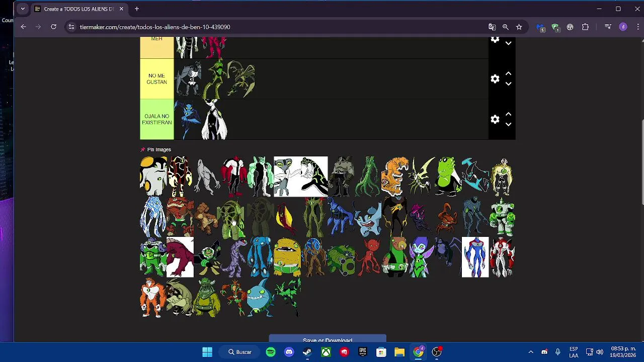Open the media control icon in toolbar
The height and width of the screenshot is (362, 644).
pos(608,27)
